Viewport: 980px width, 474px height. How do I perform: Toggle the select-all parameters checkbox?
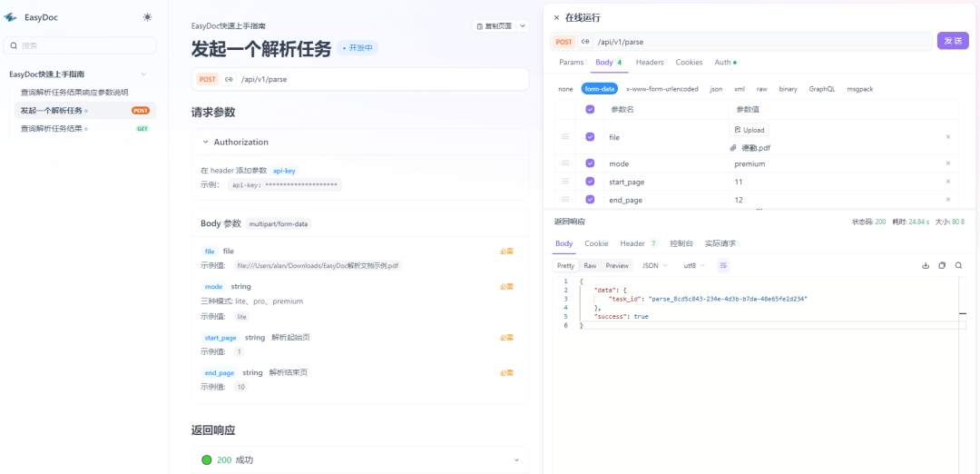[x=590, y=110]
